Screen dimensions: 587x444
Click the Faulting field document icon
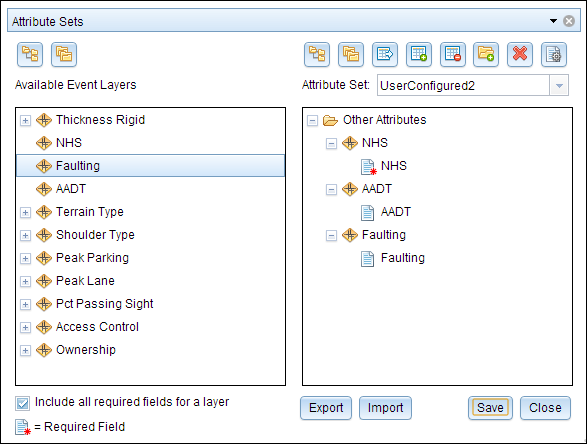[367, 259]
